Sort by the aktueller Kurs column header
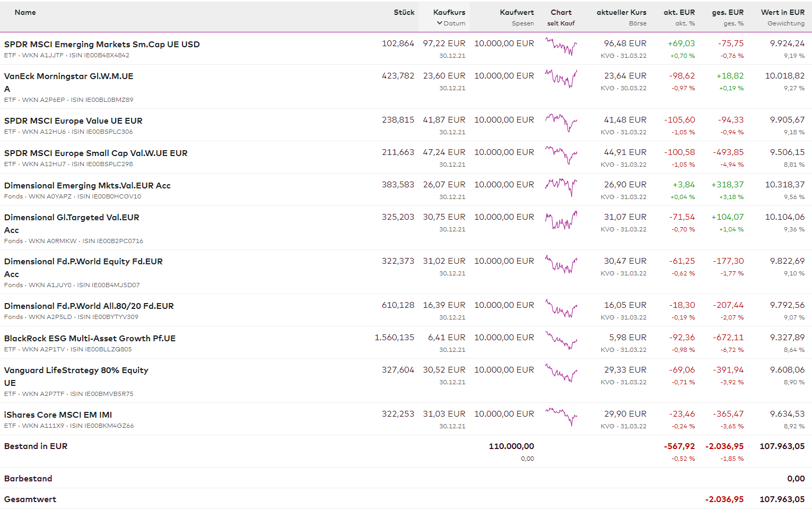812x509 pixels. pyautogui.click(x=621, y=12)
